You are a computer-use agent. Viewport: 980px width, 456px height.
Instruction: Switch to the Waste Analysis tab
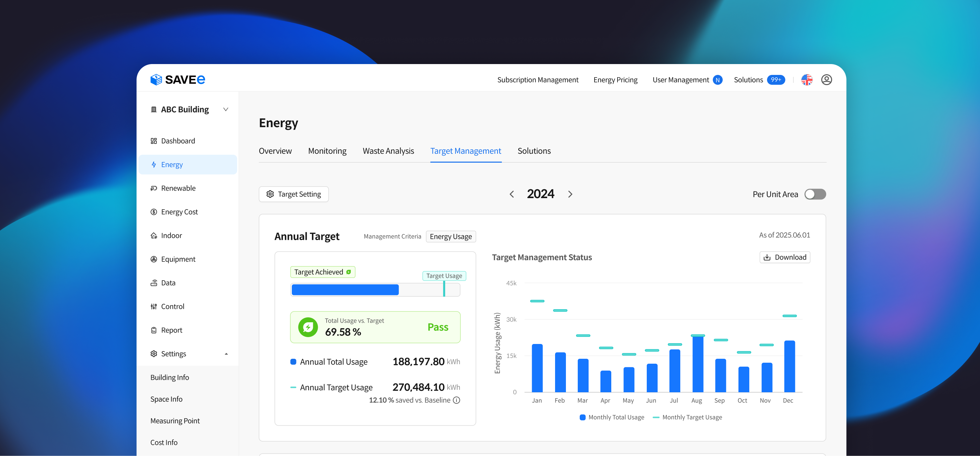click(x=388, y=151)
